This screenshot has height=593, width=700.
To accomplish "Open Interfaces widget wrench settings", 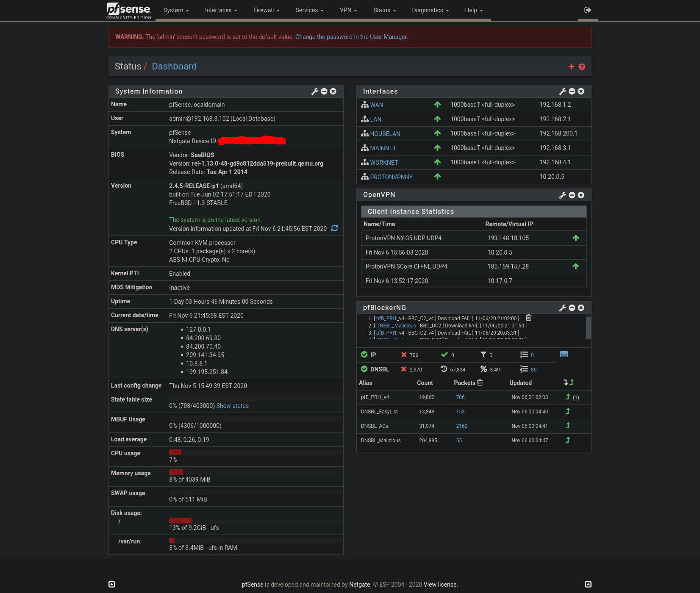I will point(563,91).
